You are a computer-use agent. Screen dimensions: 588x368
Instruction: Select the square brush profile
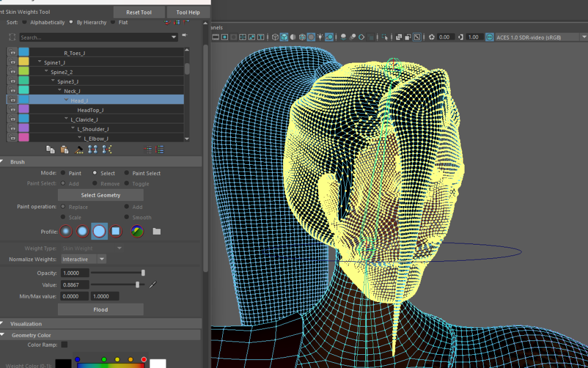tap(116, 231)
